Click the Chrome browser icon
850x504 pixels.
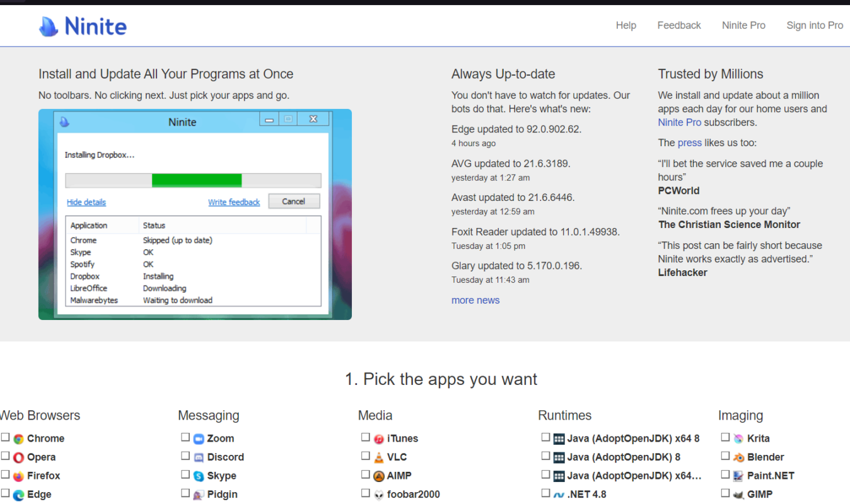click(x=18, y=438)
